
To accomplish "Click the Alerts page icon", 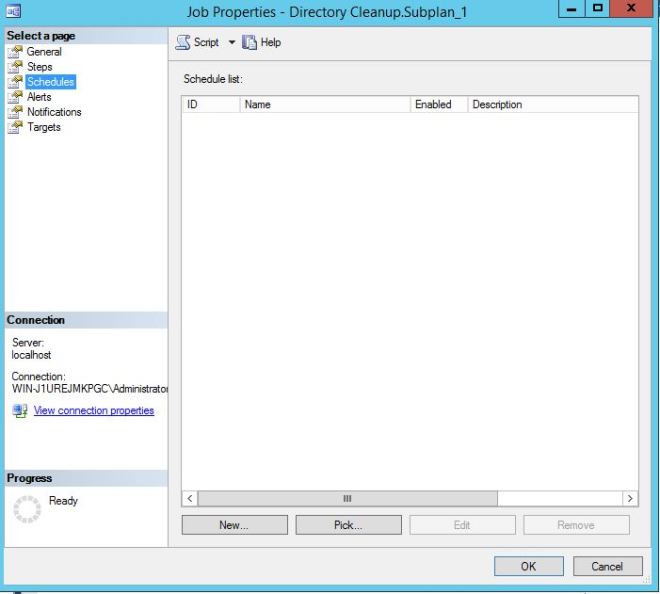I will click(16, 97).
